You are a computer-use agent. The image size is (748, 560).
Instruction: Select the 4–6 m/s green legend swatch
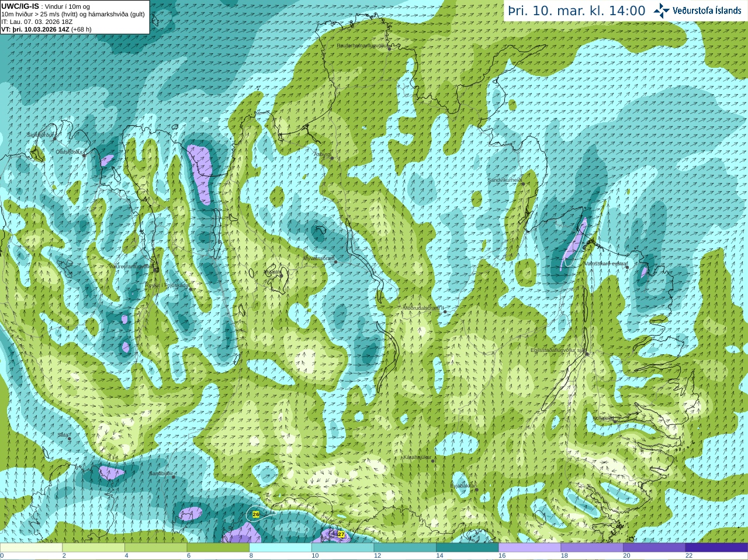(x=155, y=548)
